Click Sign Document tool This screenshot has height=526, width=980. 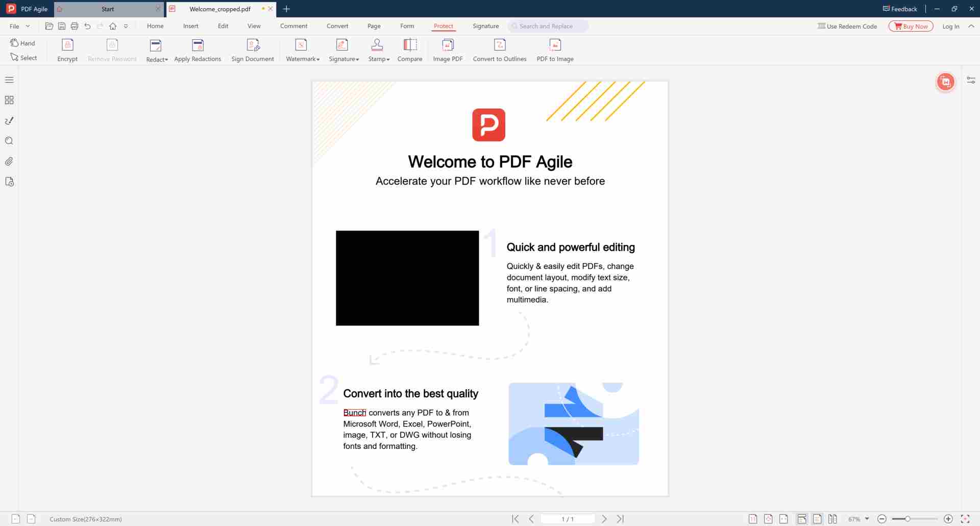253,51
